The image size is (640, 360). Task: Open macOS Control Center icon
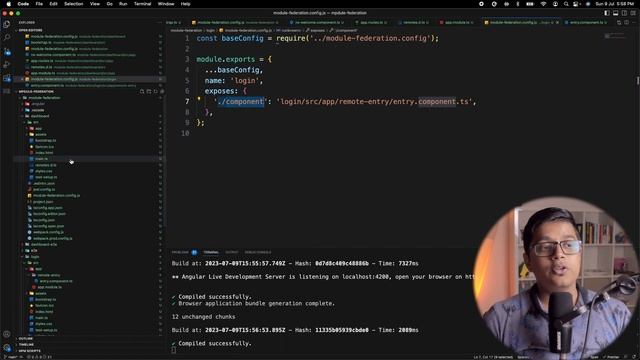(576, 4)
